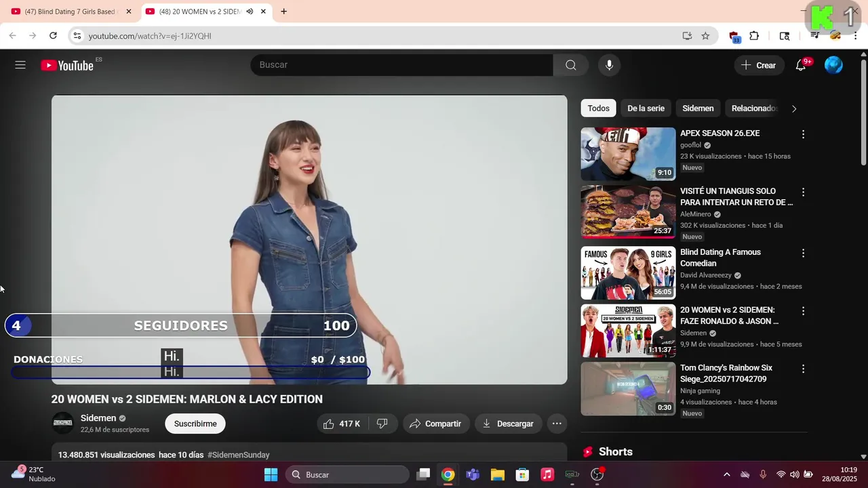Viewport: 868px width, 488px height.
Task: Reload the page in Chrome
Action: (53, 35)
